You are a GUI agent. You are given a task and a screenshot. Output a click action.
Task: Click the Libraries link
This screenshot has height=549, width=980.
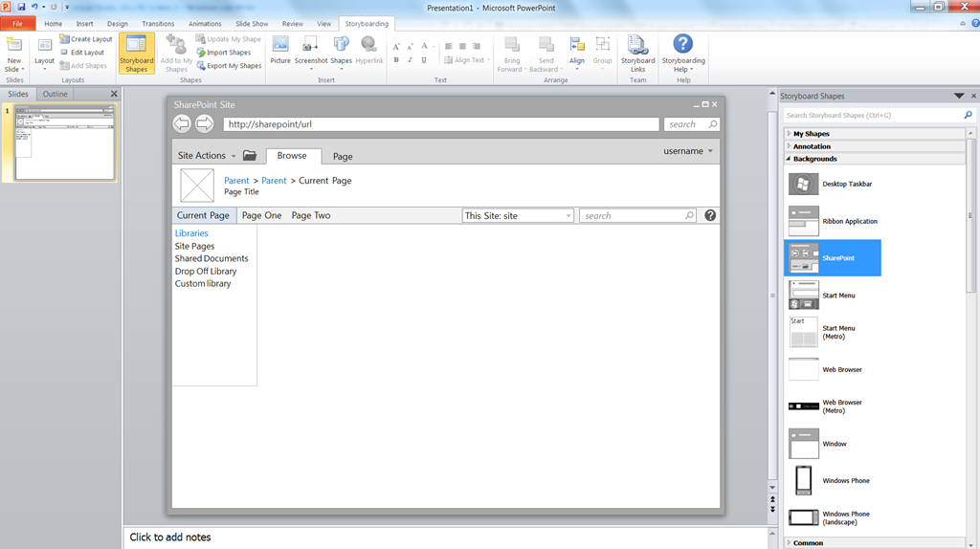pyautogui.click(x=191, y=233)
